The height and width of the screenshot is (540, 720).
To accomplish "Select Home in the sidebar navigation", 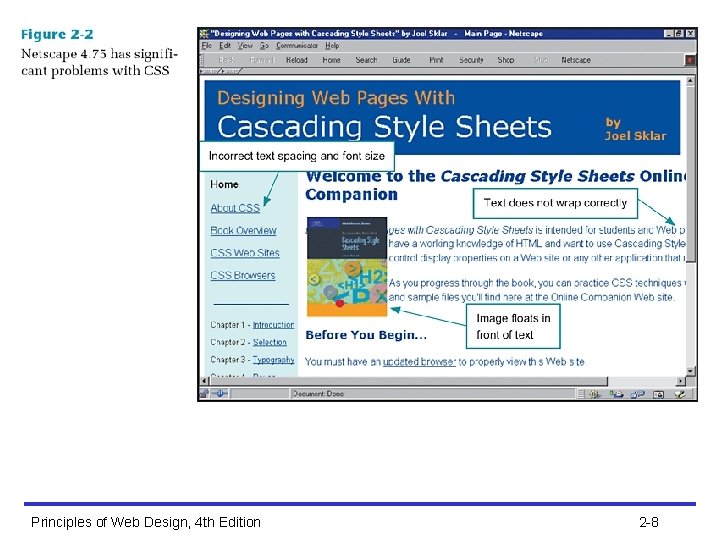I will click(x=224, y=185).
